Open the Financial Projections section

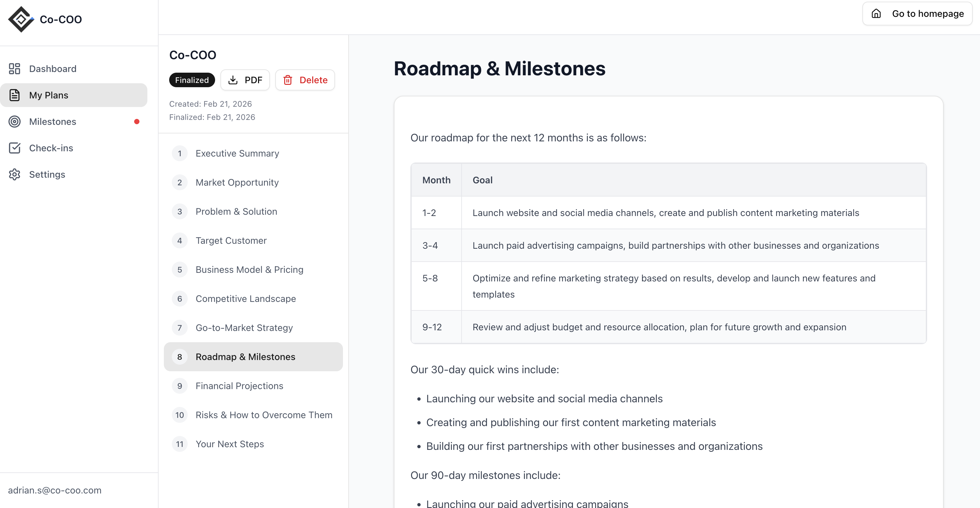[x=239, y=386]
